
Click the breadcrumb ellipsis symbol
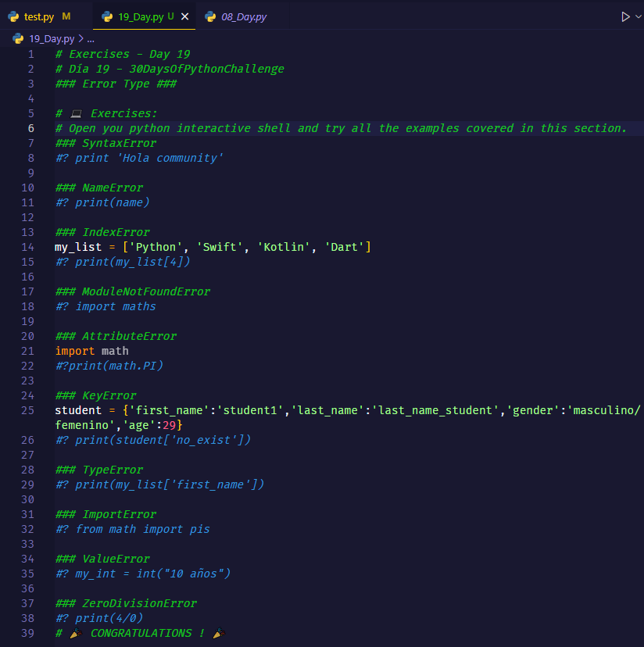(91, 39)
